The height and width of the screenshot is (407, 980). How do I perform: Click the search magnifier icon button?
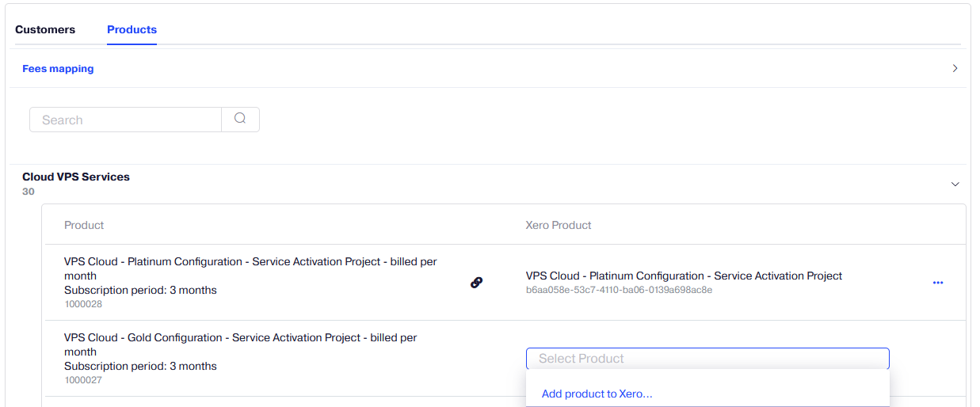coord(240,120)
